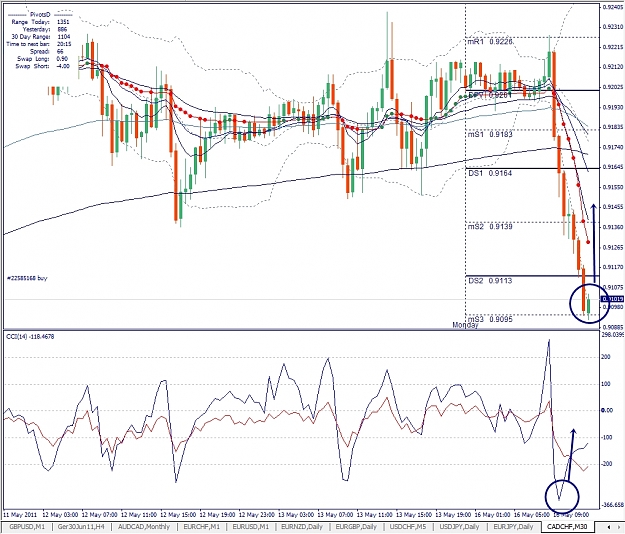Click the Swap Short -4.00 readout
Viewport: 625px width, 534px height.
click(x=42, y=66)
